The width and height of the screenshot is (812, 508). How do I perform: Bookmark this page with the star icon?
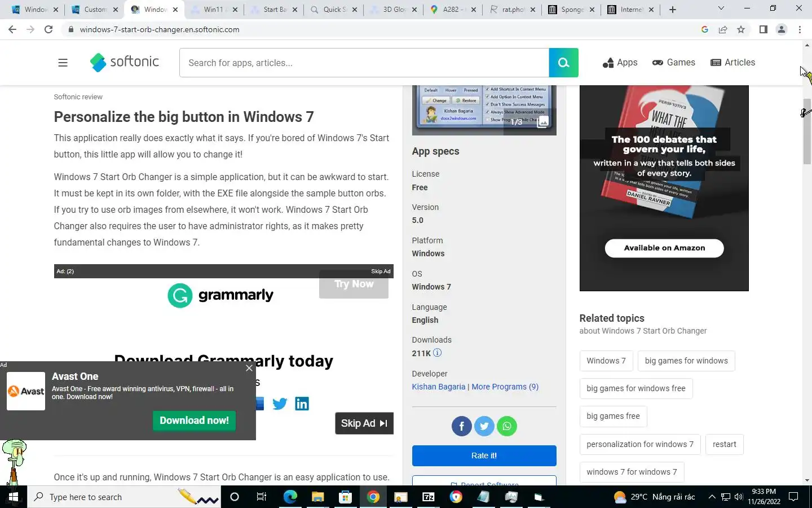tap(741, 29)
